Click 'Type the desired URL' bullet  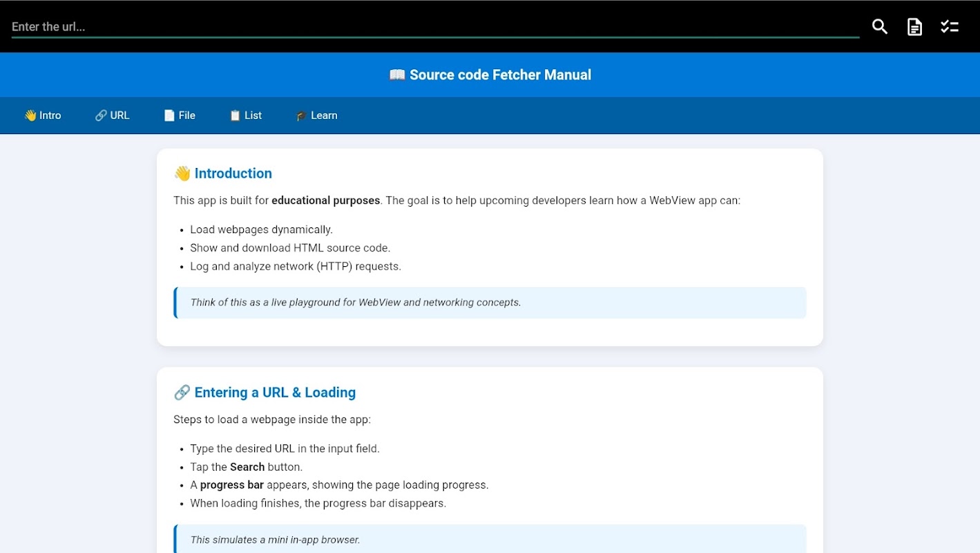coord(285,449)
